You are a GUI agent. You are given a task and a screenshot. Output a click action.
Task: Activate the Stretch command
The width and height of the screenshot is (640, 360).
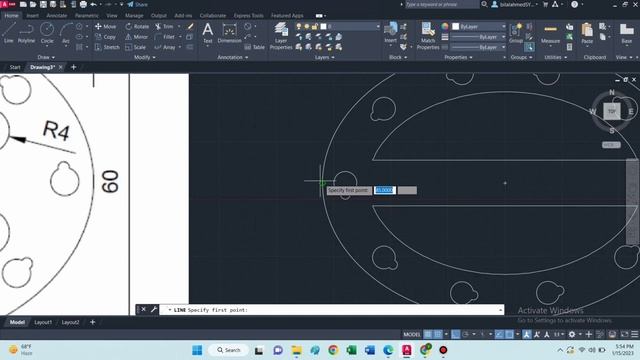(107, 47)
